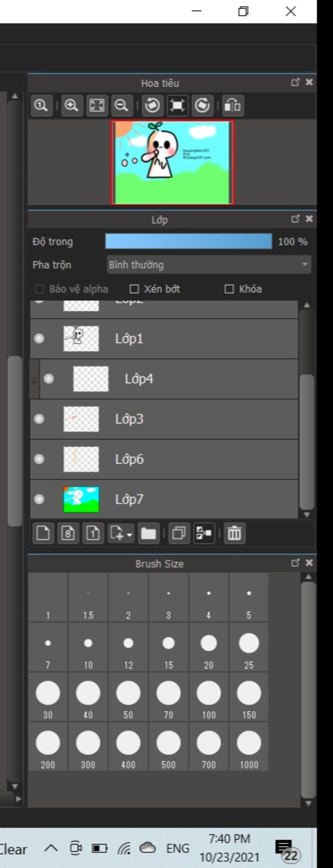Flip the canvas horizontally in navigator
The image size is (333, 868).
233,106
